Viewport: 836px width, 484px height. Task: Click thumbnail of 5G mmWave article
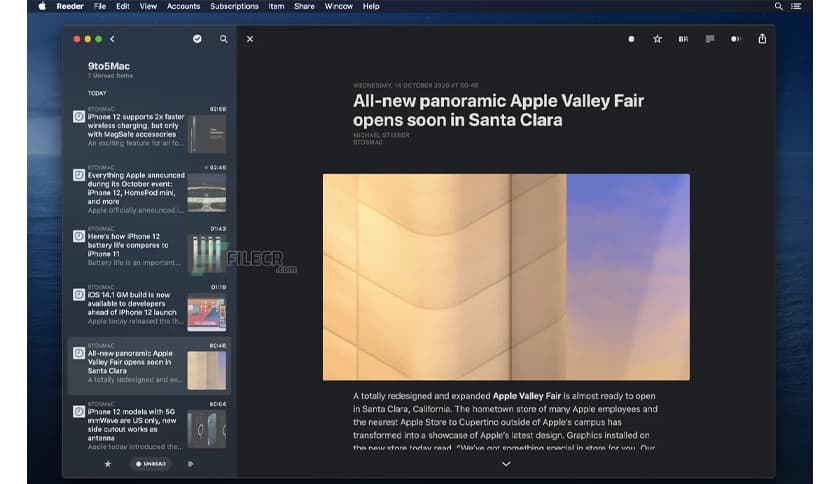(x=206, y=429)
